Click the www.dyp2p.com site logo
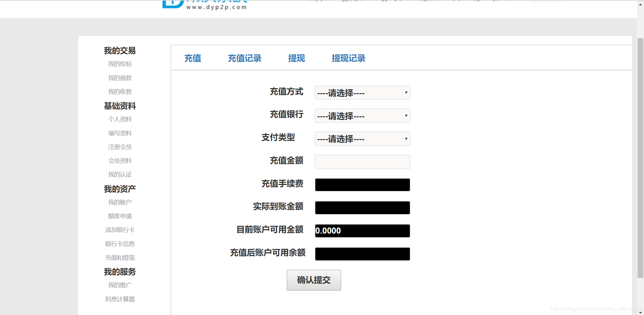 point(205,5)
